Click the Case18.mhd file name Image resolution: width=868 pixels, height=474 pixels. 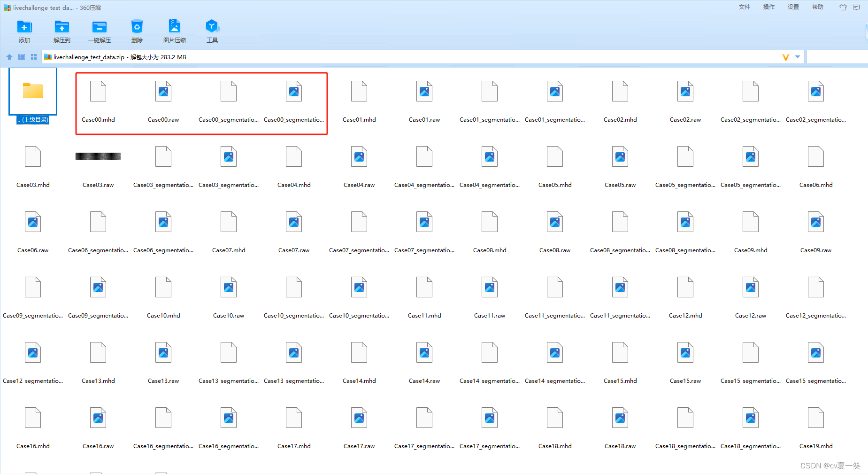[555, 446]
